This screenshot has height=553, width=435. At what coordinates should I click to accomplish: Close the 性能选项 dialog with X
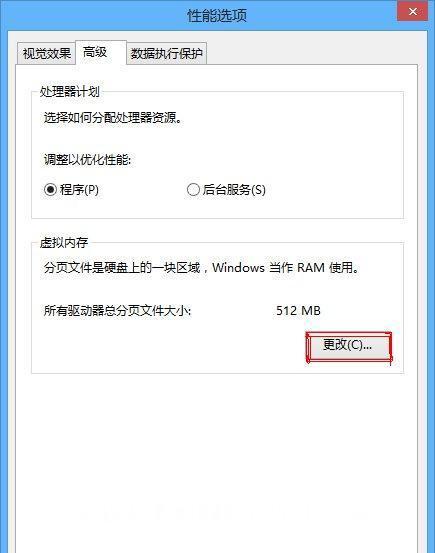(412, 12)
